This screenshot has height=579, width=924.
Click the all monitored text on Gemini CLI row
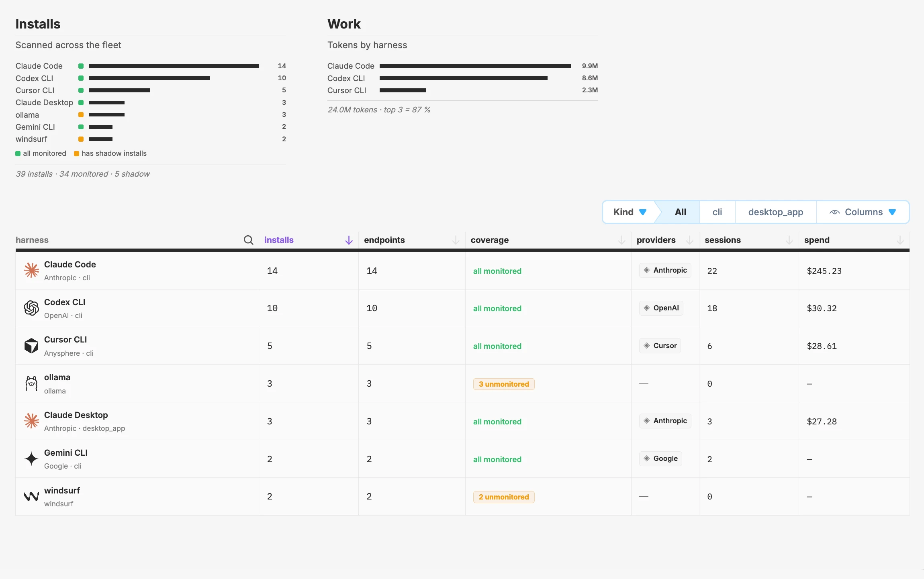(x=497, y=459)
